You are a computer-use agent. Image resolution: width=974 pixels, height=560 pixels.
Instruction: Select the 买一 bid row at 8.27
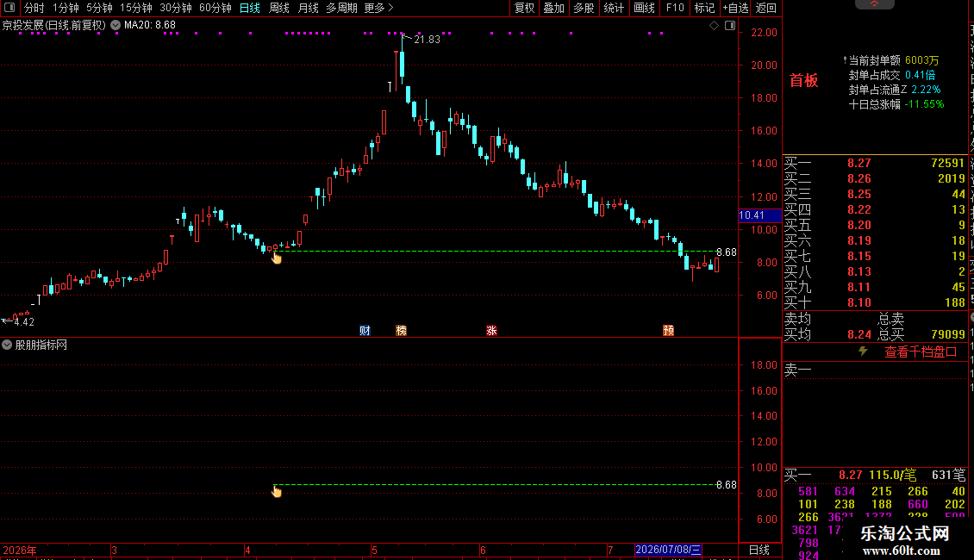pyautogui.click(x=875, y=164)
